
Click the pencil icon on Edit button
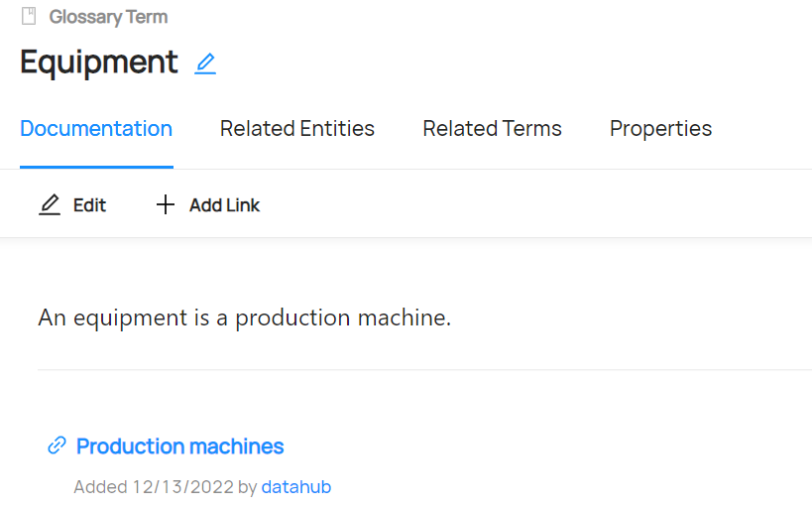pyautogui.click(x=50, y=205)
